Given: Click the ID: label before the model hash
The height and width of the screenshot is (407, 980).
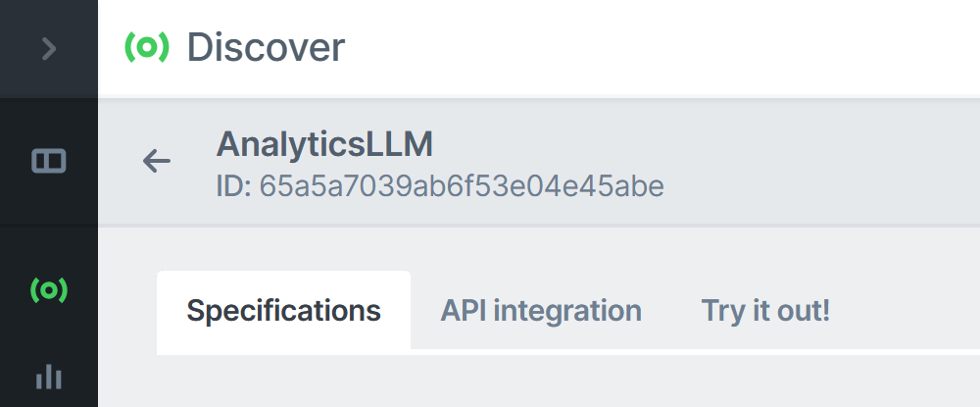Looking at the screenshot, I should (234, 186).
